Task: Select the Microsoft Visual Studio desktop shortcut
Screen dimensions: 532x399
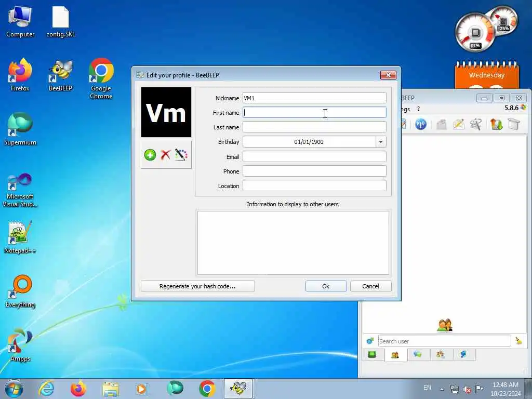Action: click(20, 191)
